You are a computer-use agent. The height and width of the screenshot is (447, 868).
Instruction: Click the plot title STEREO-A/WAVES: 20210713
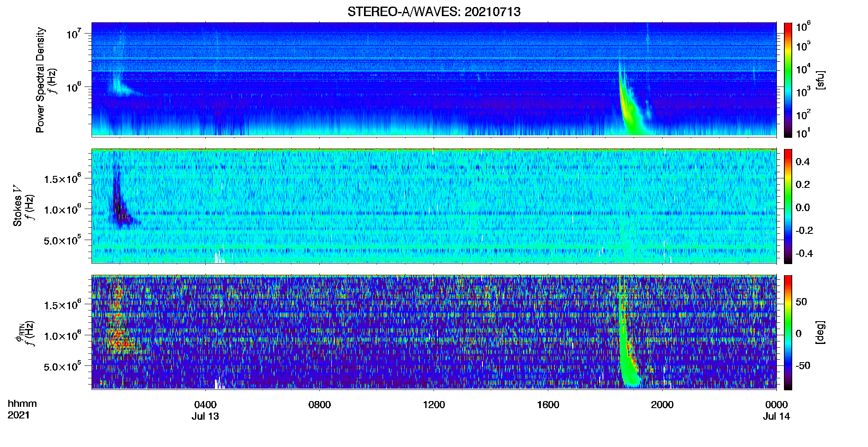434,12
